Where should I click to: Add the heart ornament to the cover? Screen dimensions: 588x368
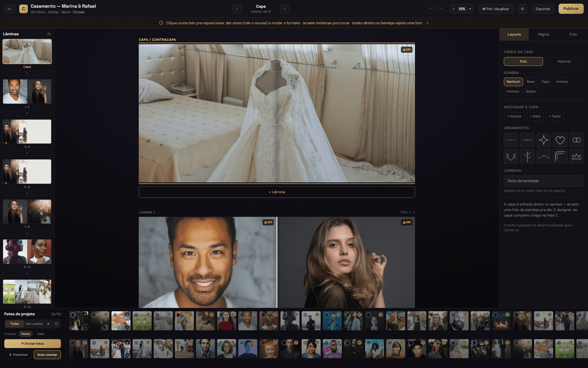pos(560,140)
